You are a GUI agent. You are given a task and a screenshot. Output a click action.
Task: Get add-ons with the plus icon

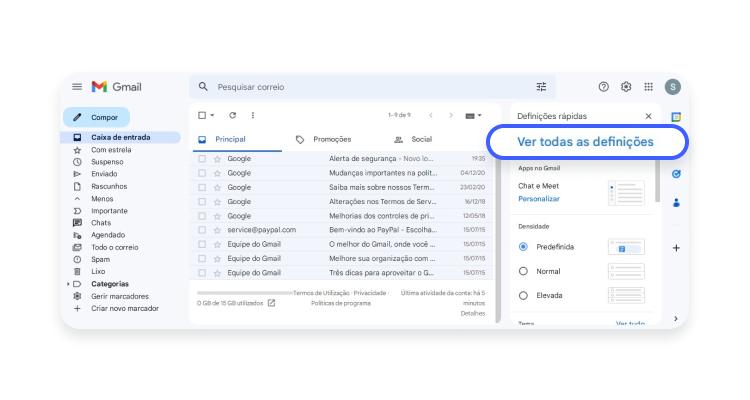tap(676, 248)
